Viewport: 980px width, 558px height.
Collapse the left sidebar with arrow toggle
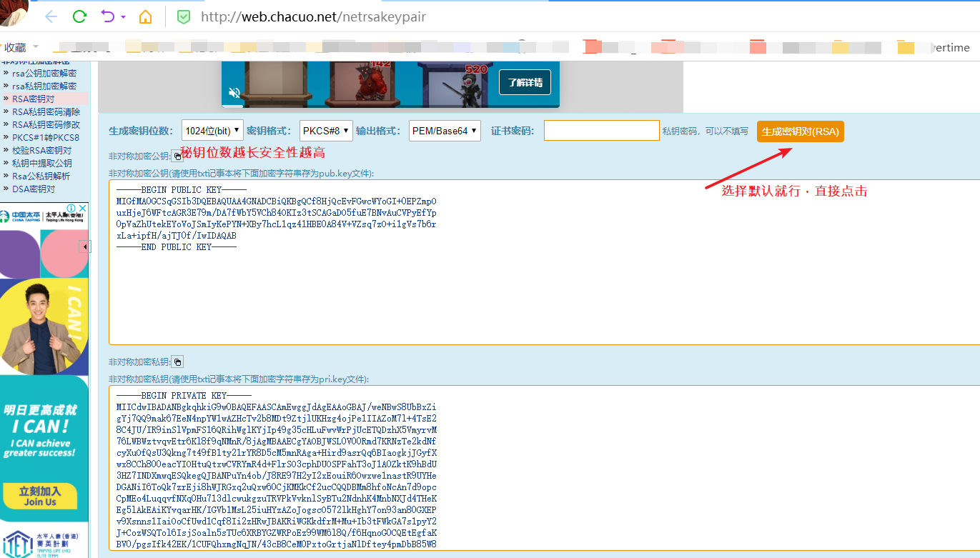[x=85, y=246]
